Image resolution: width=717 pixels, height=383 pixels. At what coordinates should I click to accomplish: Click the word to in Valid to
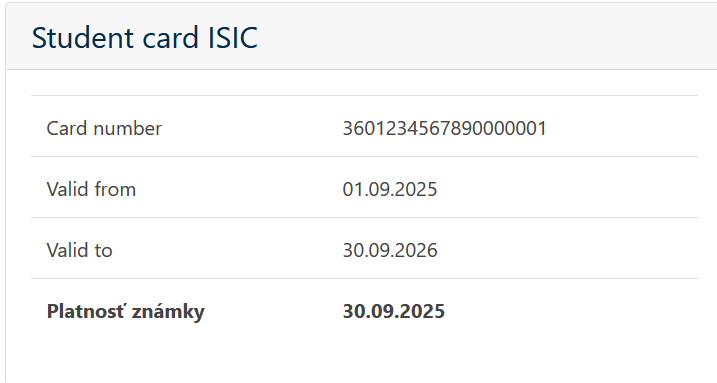tap(104, 251)
